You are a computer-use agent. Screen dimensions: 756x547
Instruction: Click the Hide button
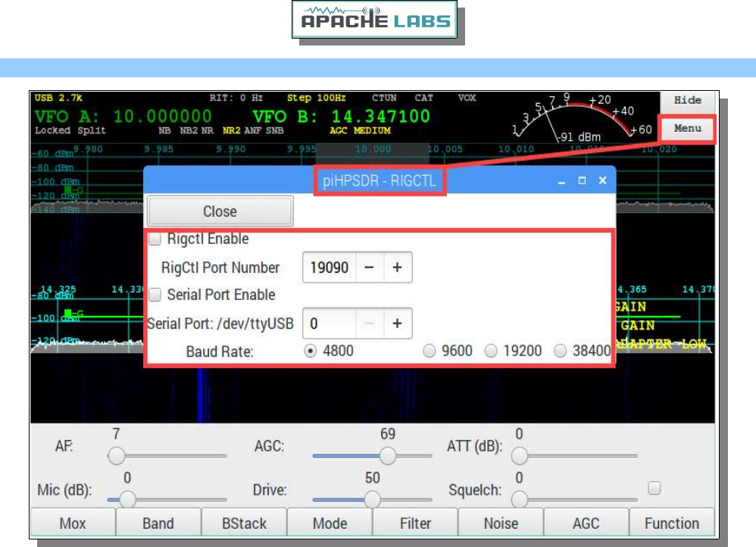coord(688,100)
